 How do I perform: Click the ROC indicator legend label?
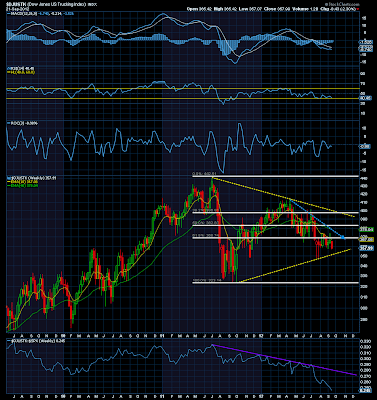tap(23, 123)
